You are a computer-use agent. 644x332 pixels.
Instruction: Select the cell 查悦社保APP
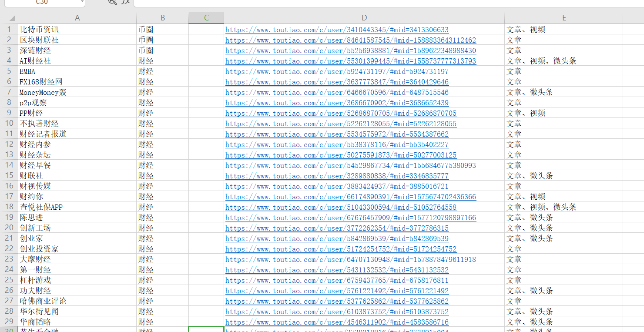[x=77, y=207]
